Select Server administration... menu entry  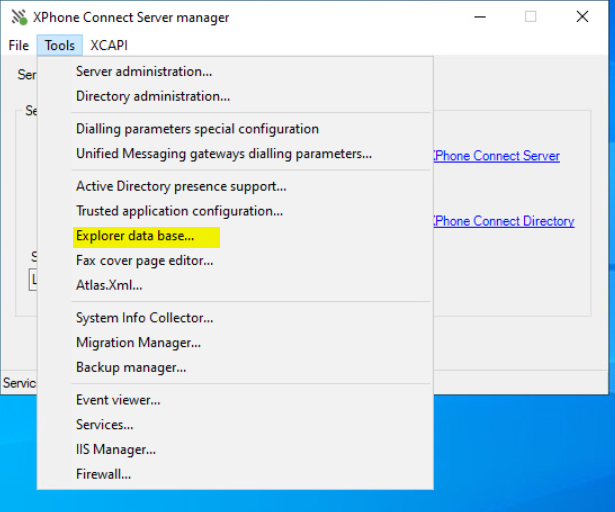235,72
